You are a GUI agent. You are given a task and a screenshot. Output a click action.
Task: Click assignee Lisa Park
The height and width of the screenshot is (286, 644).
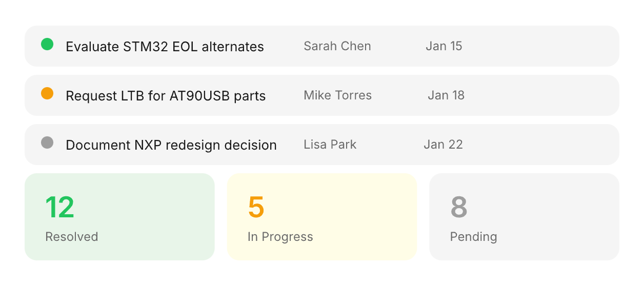(330, 145)
